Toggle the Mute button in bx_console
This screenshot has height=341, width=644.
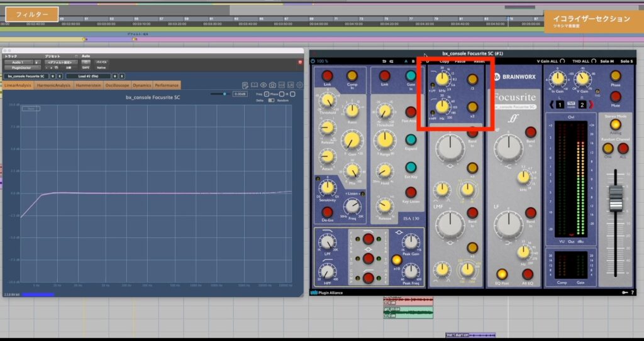click(615, 97)
